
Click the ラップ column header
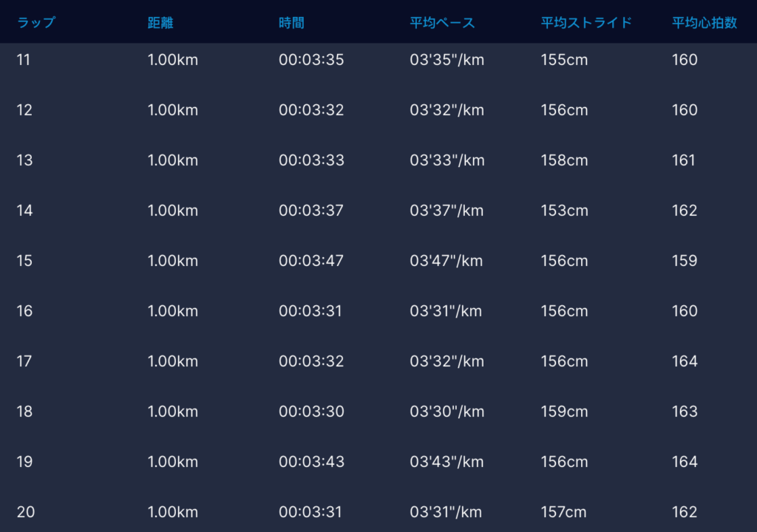(35, 23)
